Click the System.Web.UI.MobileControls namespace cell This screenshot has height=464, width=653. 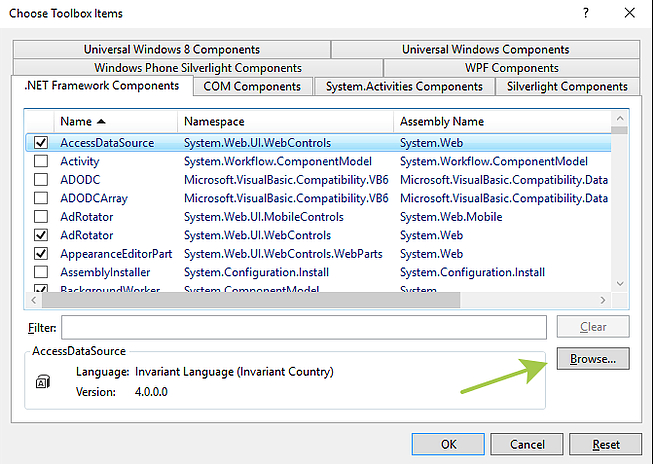click(x=264, y=217)
